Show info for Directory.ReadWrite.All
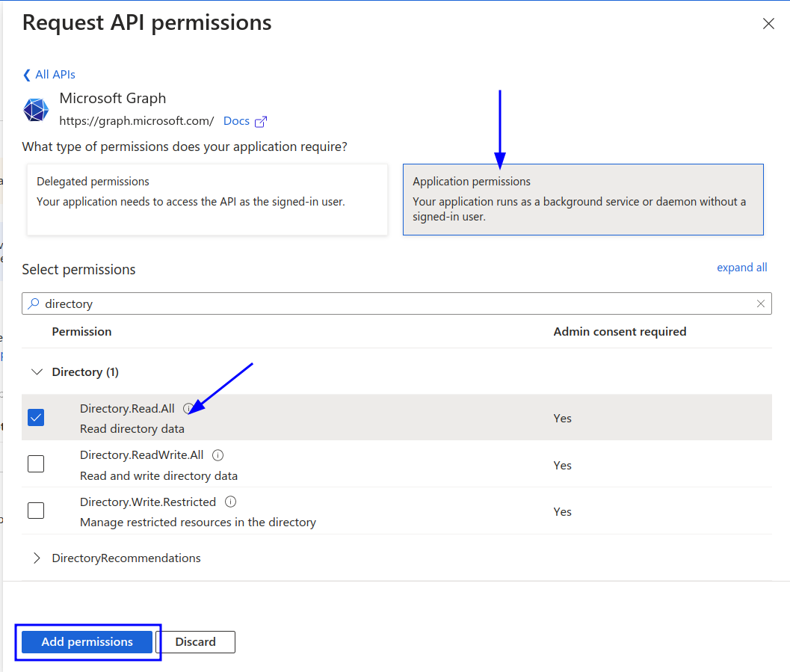Image resolution: width=790 pixels, height=672 pixels. tap(217, 455)
